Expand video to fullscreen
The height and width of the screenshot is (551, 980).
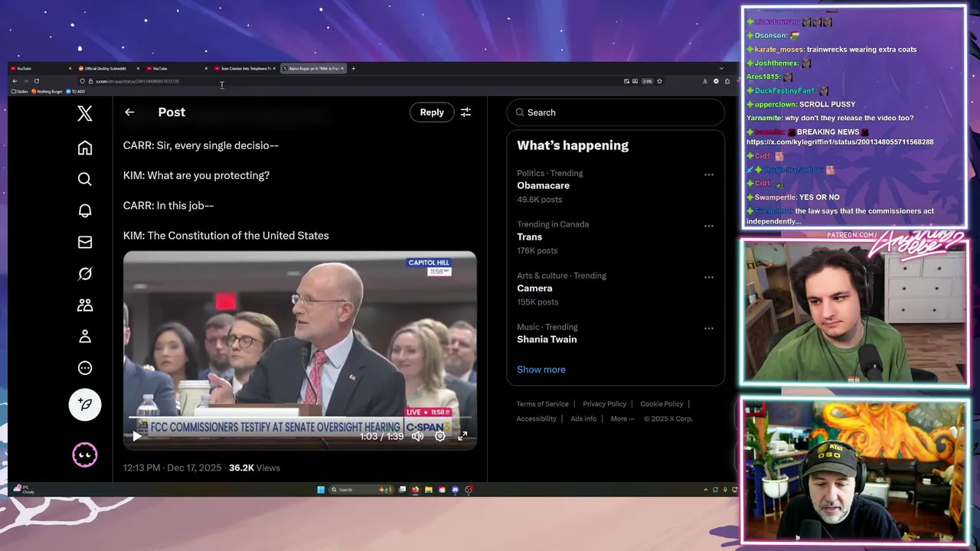(462, 436)
